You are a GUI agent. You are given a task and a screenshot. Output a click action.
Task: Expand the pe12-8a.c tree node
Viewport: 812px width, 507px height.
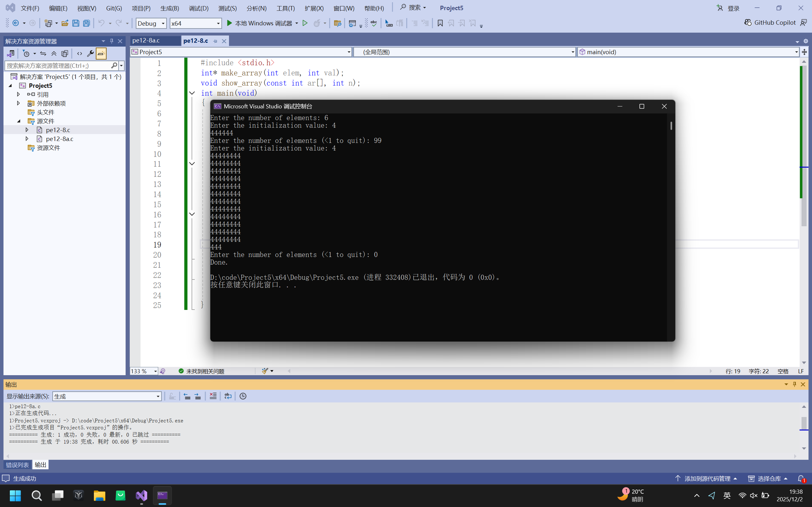[27, 138]
